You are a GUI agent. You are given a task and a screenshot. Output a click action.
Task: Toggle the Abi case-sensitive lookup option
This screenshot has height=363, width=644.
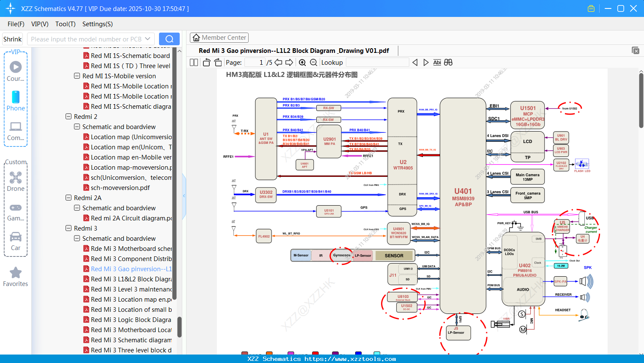coord(437,62)
